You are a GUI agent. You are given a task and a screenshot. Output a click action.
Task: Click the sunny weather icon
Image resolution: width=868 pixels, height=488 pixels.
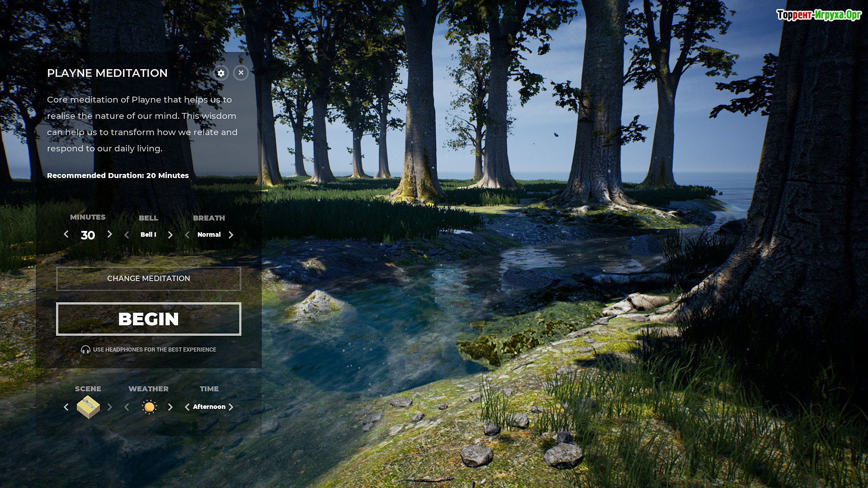pyautogui.click(x=149, y=407)
